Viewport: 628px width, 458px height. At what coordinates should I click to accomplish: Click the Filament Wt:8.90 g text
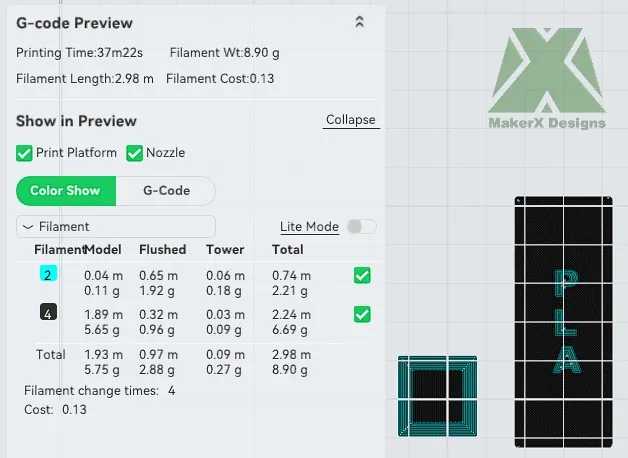coord(225,53)
